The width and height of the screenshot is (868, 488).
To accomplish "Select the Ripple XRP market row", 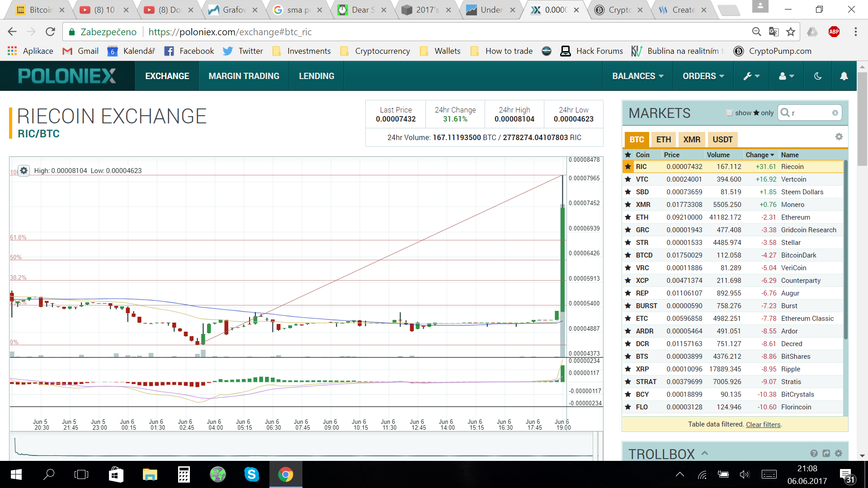I will pyautogui.click(x=733, y=369).
